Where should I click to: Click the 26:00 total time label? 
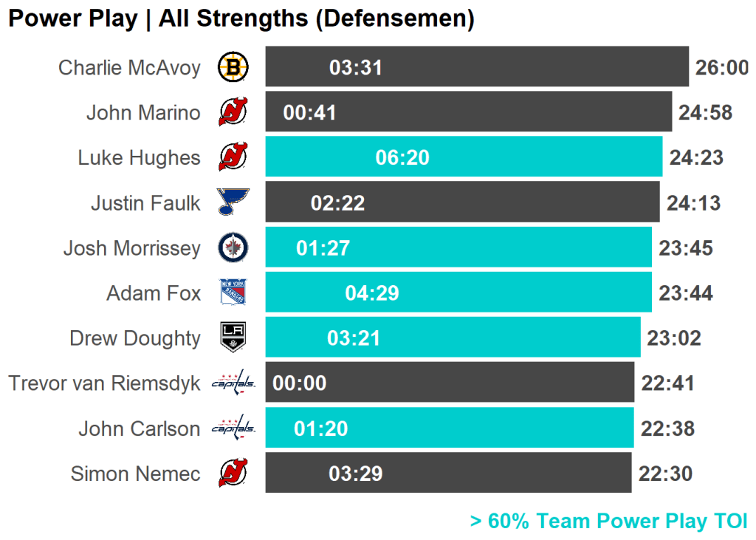point(722,68)
